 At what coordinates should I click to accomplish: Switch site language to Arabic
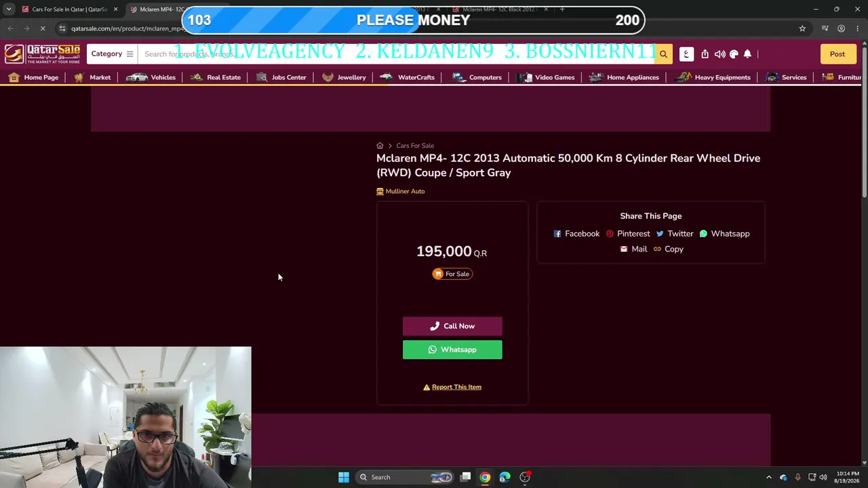pyautogui.click(x=686, y=54)
